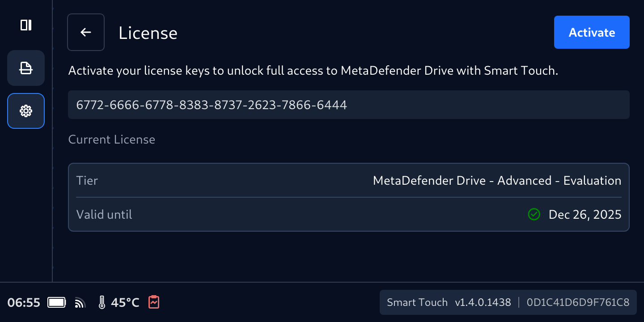Image resolution: width=644 pixels, height=322 pixels.
Task: Click the battery status icon
Action: (x=57, y=303)
